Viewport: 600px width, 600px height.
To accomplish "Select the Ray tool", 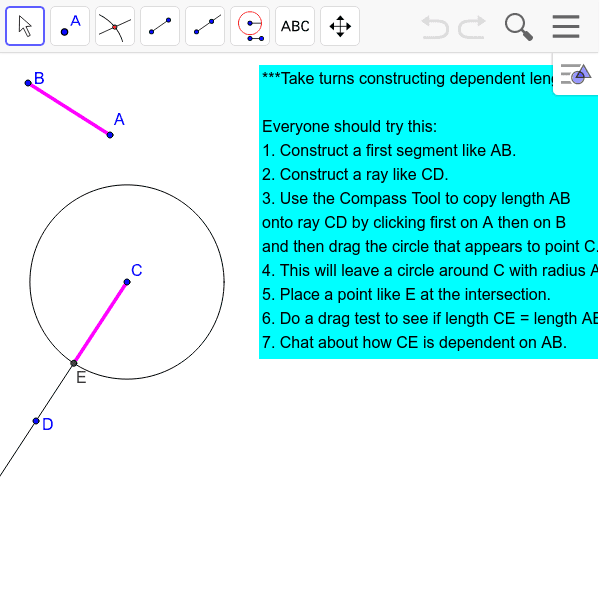I will [205, 26].
